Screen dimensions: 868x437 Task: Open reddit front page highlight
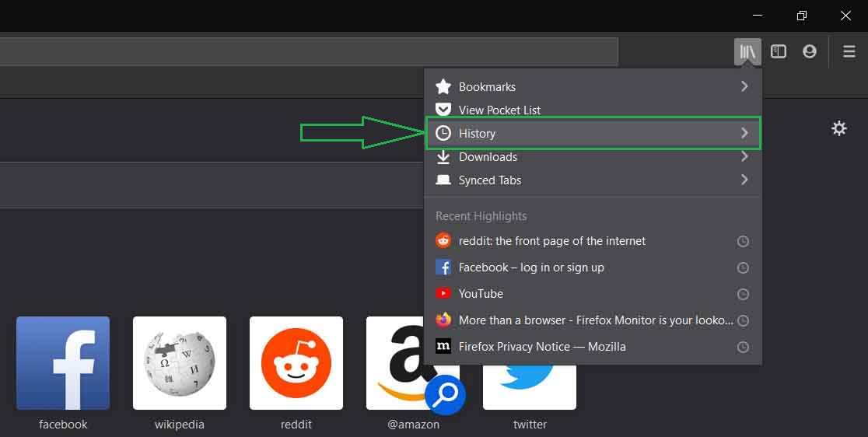tap(551, 241)
